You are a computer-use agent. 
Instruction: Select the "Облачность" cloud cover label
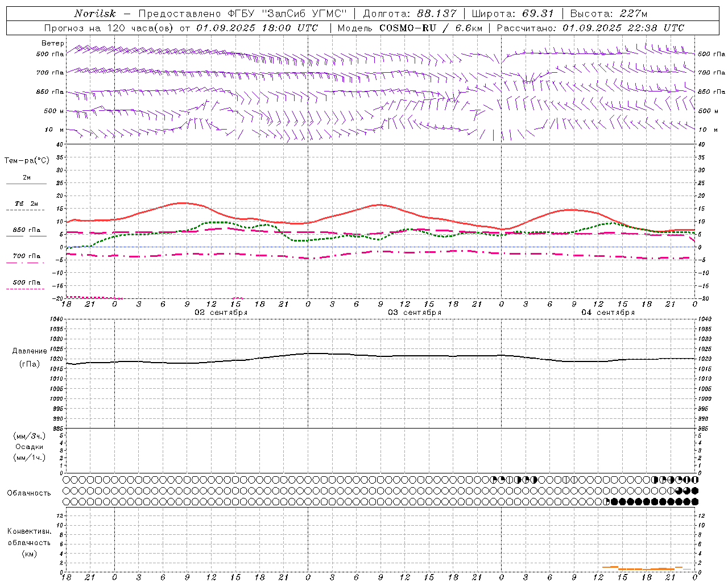[29, 493]
